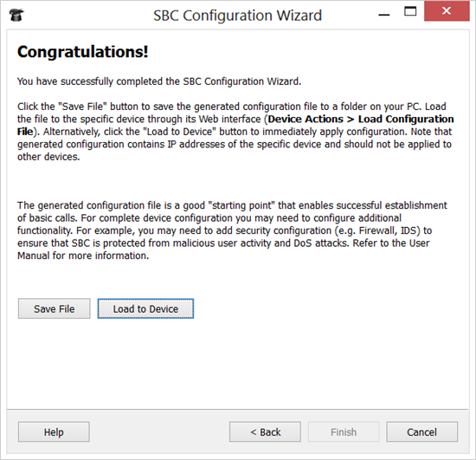This screenshot has height=460, width=476.
Task: Open the Help button
Action: (x=54, y=431)
